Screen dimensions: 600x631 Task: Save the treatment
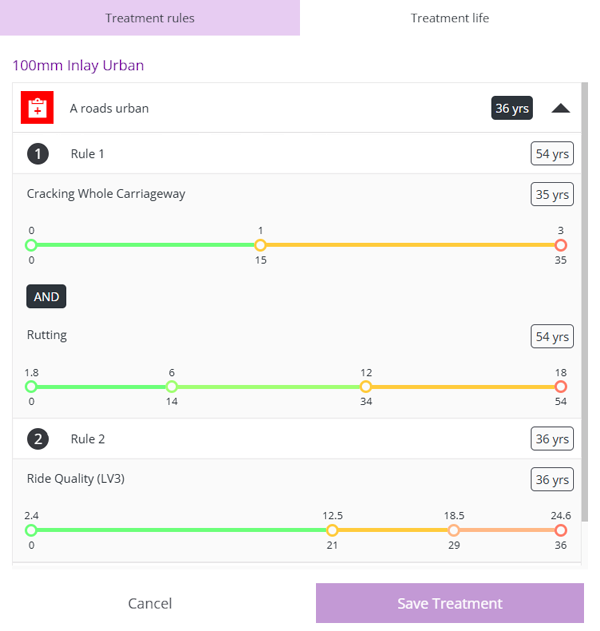click(450, 603)
